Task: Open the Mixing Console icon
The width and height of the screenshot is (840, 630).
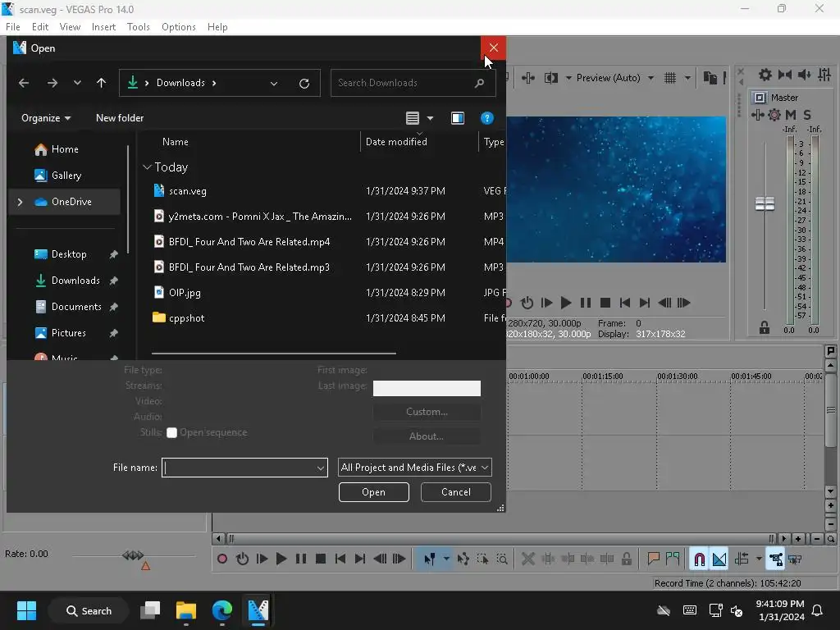Action: point(824,75)
